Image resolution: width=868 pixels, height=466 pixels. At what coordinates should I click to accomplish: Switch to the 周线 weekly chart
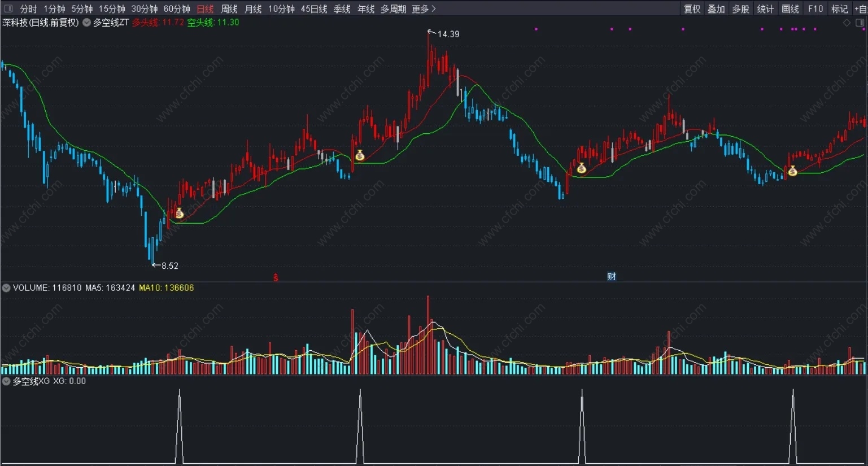click(x=229, y=9)
